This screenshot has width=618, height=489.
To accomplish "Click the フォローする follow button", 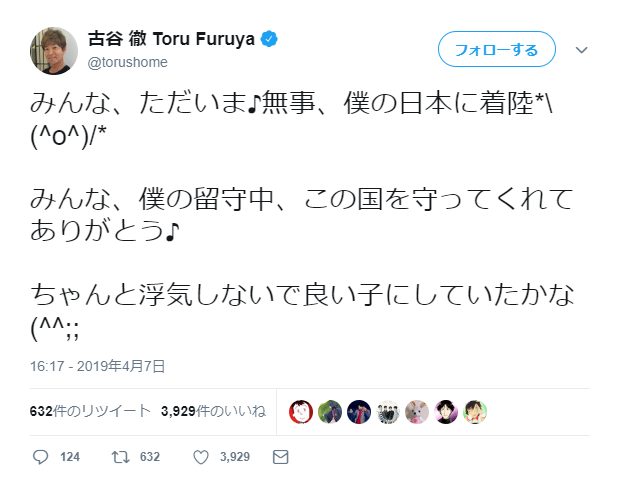I will pyautogui.click(x=497, y=49).
